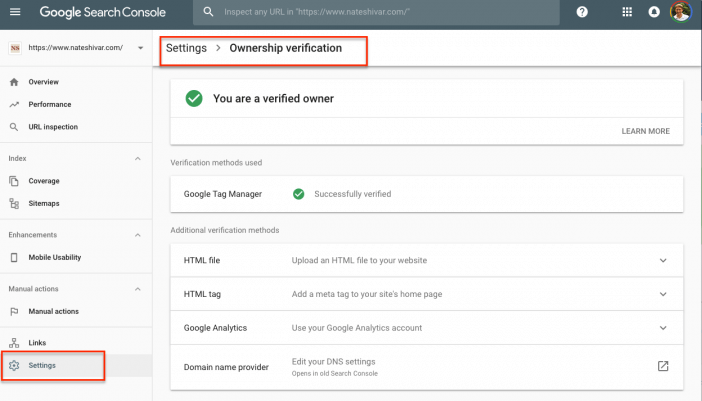Open the Google apps grid
Viewport: 702px width, 401px height.
click(x=627, y=12)
